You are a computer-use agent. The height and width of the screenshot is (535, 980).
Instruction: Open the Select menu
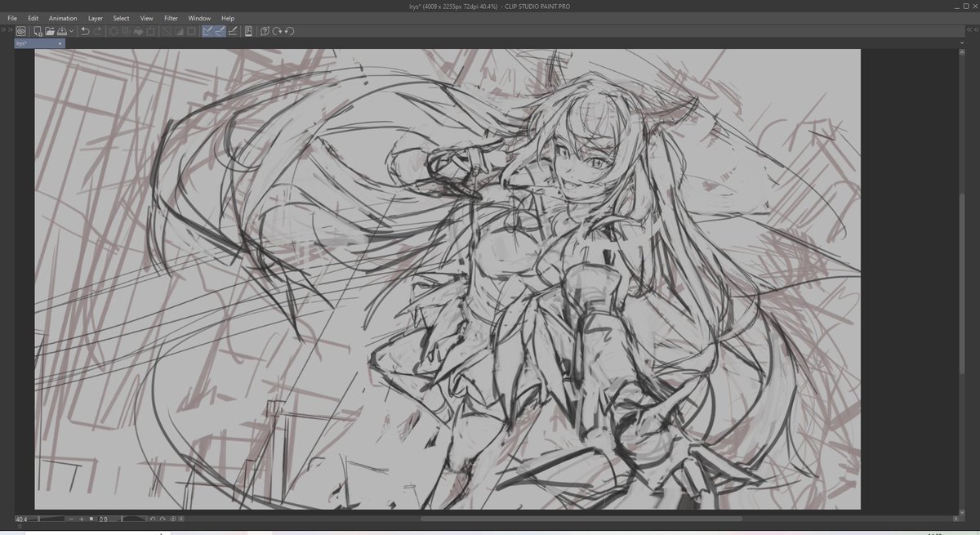coord(121,18)
